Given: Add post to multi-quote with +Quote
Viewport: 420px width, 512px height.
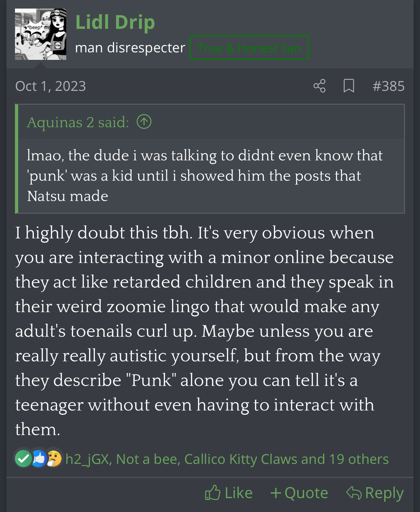Looking at the screenshot, I should [299, 493].
